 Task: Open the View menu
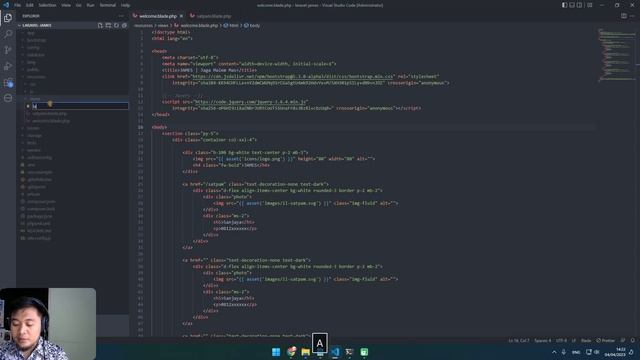(66, 5)
